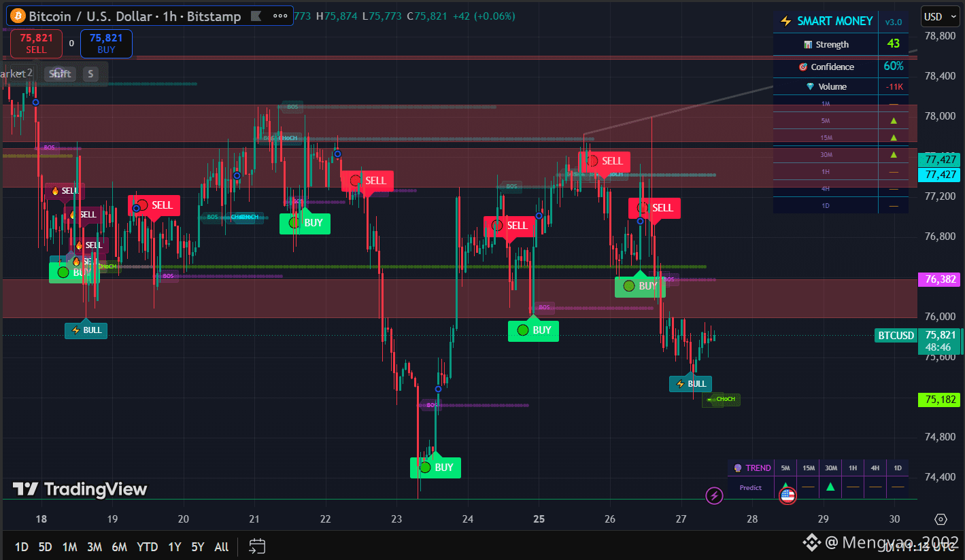
Task: Open the US flag economic event marker
Action: pyautogui.click(x=788, y=496)
